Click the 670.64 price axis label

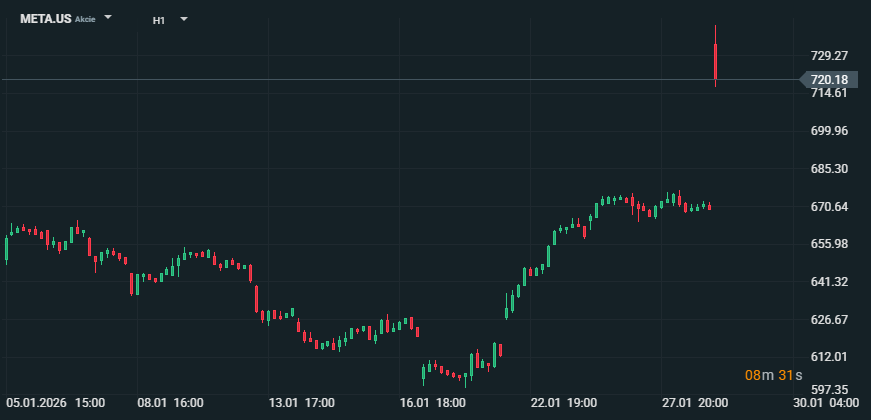point(829,207)
